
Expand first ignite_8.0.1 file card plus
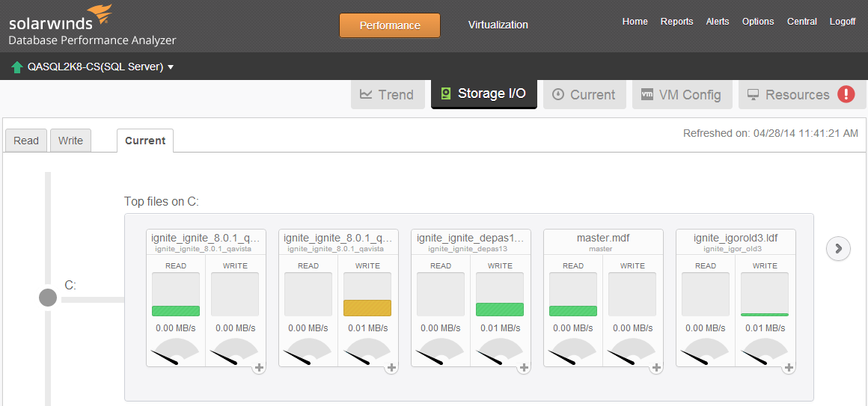[x=259, y=368]
